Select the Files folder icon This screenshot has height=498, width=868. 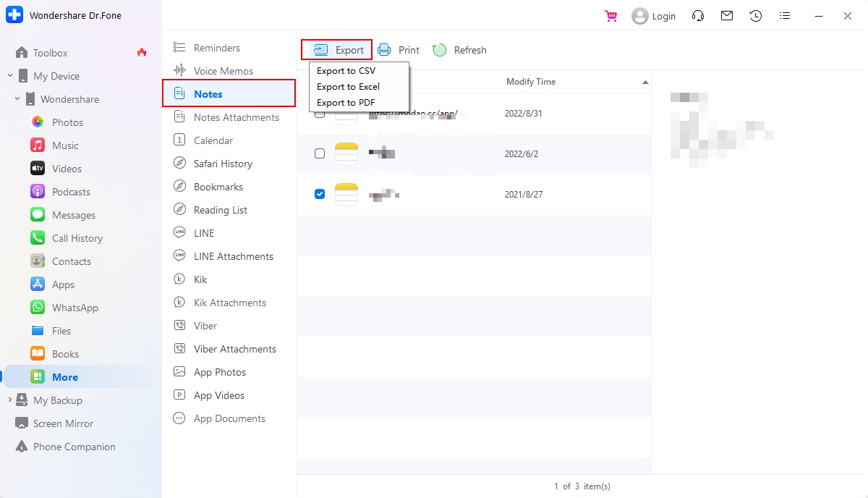pos(38,331)
